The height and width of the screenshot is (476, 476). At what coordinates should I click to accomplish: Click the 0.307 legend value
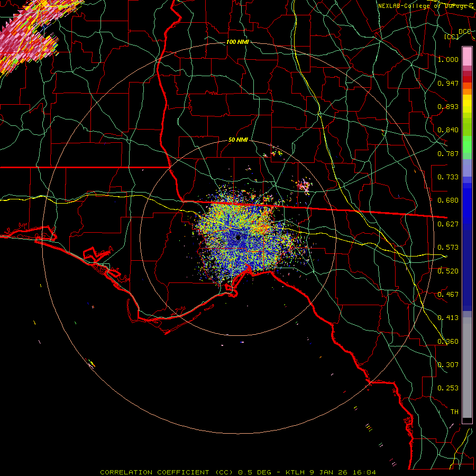(x=448, y=365)
